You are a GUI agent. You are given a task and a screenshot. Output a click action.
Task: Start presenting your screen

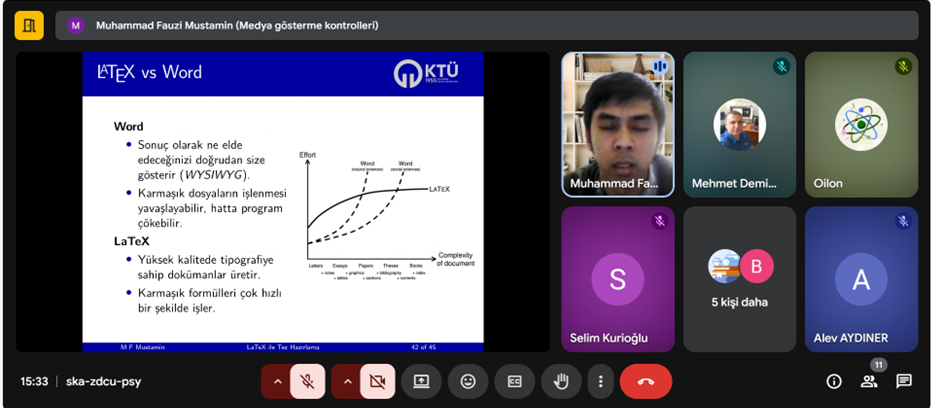click(421, 381)
